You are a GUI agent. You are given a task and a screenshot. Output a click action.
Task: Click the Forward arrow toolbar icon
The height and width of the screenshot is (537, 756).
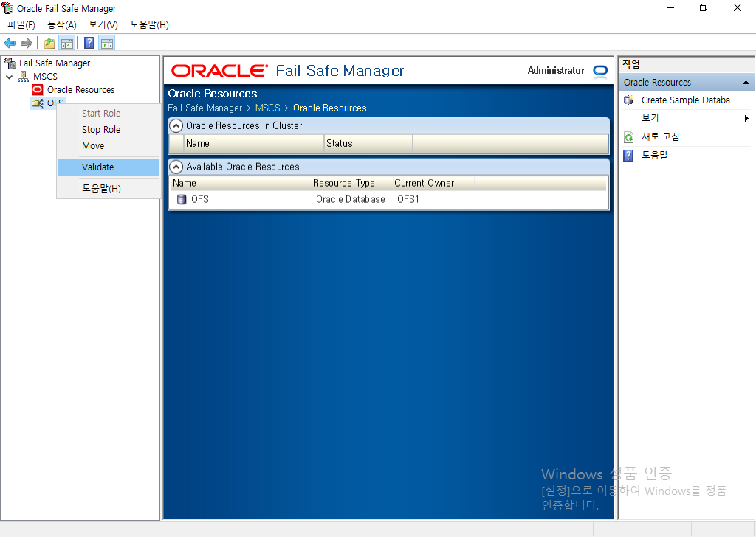tap(27, 44)
